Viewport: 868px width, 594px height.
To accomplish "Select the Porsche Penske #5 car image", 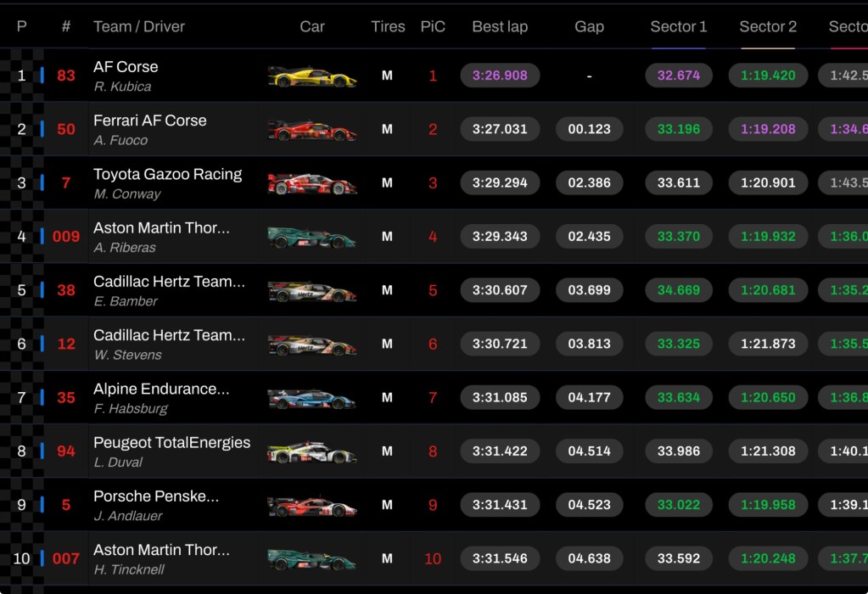I will [312, 506].
